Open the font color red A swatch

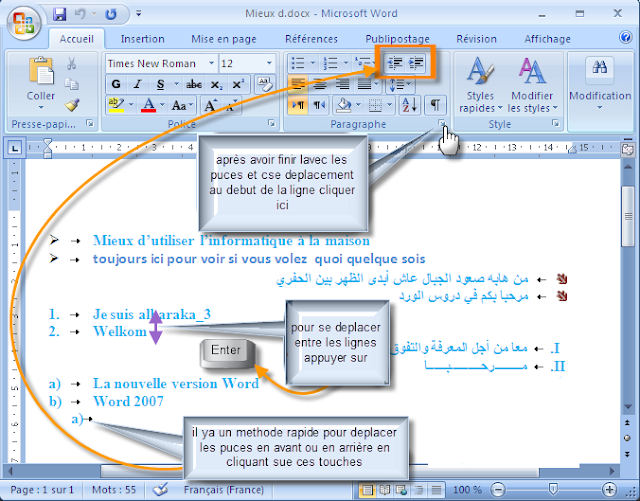pos(149,106)
